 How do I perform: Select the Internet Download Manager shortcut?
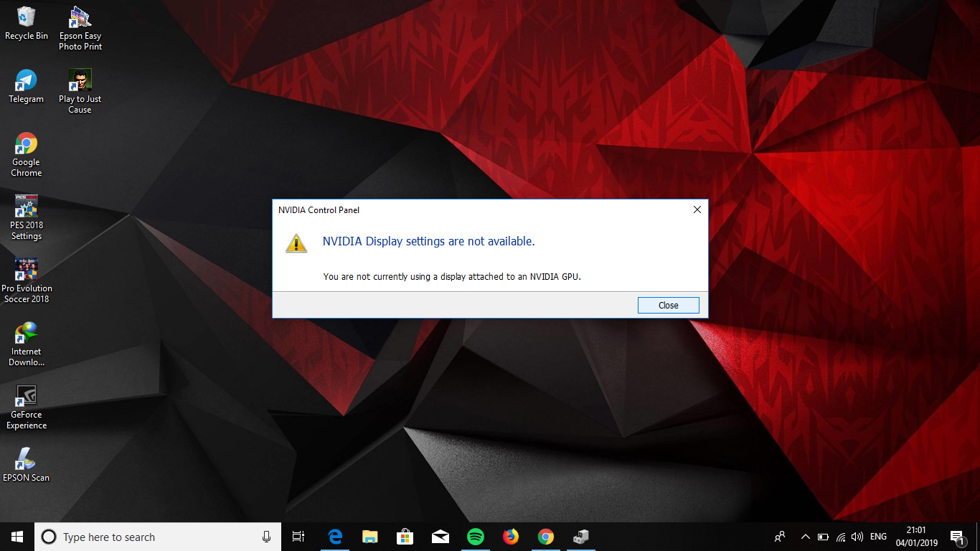coord(27,344)
